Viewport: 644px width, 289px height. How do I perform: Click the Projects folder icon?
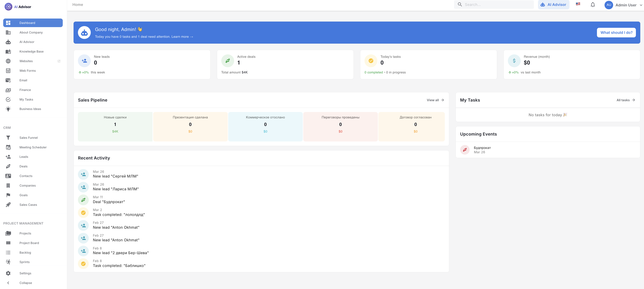[x=8, y=233]
